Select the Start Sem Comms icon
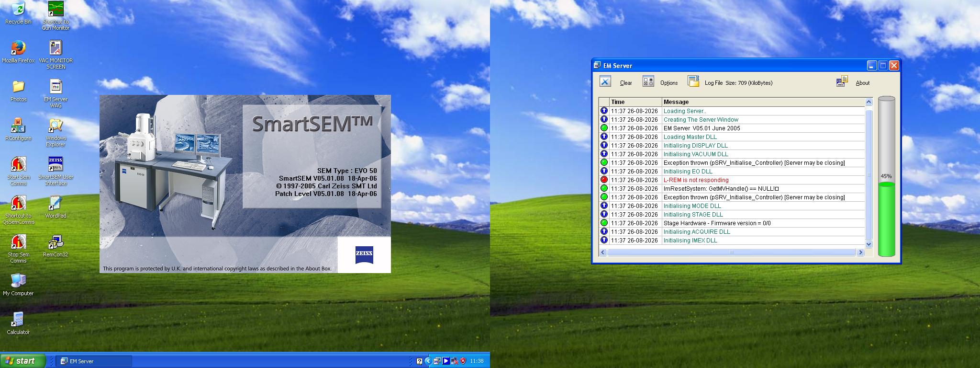 (18, 171)
